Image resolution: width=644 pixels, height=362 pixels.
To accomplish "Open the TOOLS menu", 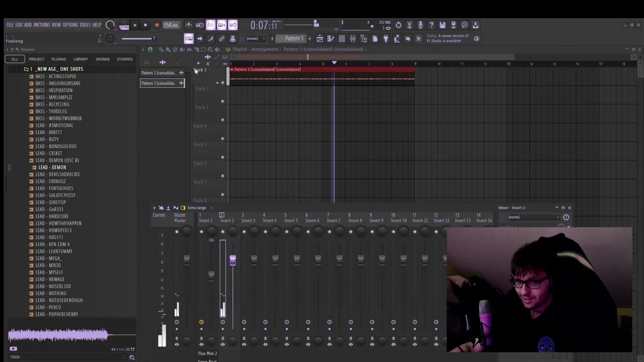I will point(85,25).
